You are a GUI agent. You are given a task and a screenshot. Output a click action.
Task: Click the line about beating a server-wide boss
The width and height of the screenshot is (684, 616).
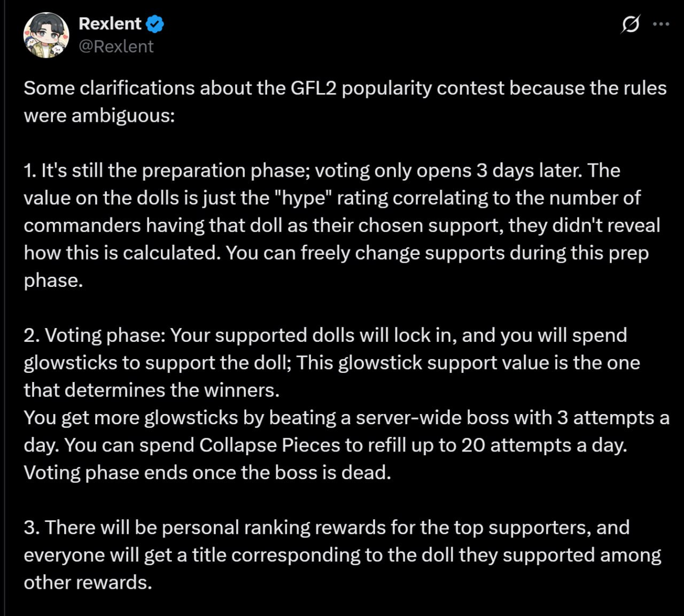point(346,417)
